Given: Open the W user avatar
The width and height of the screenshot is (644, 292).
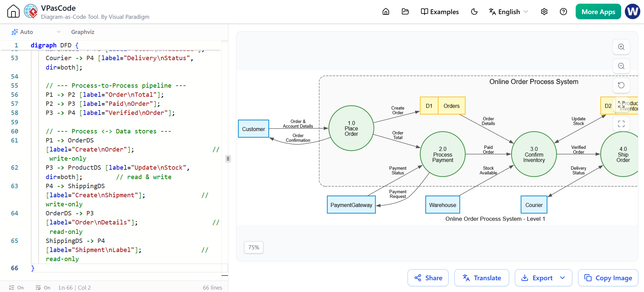Looking at the screenshot, I should coord(633,11).
